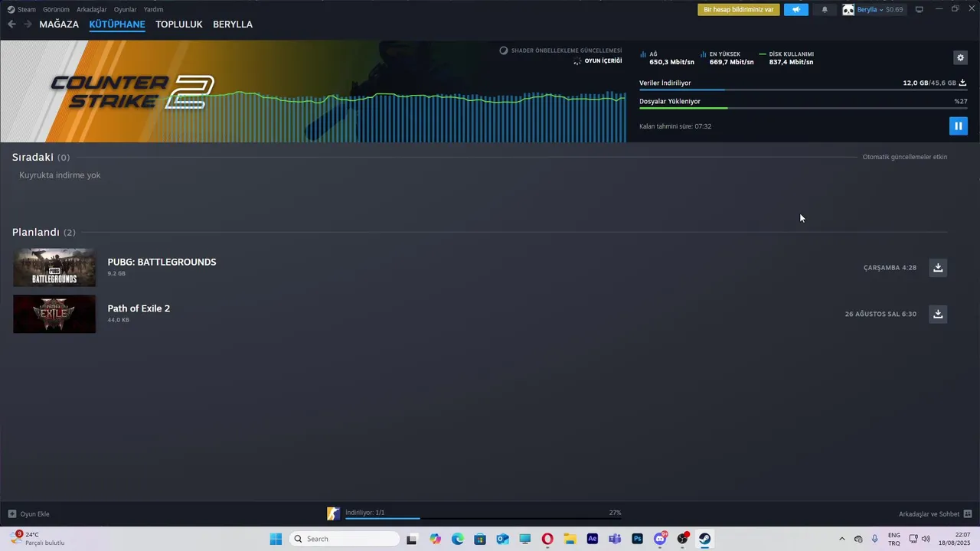
Task: Open download settings gear icon
Action: pyautogui.click(x=960, y=57)
